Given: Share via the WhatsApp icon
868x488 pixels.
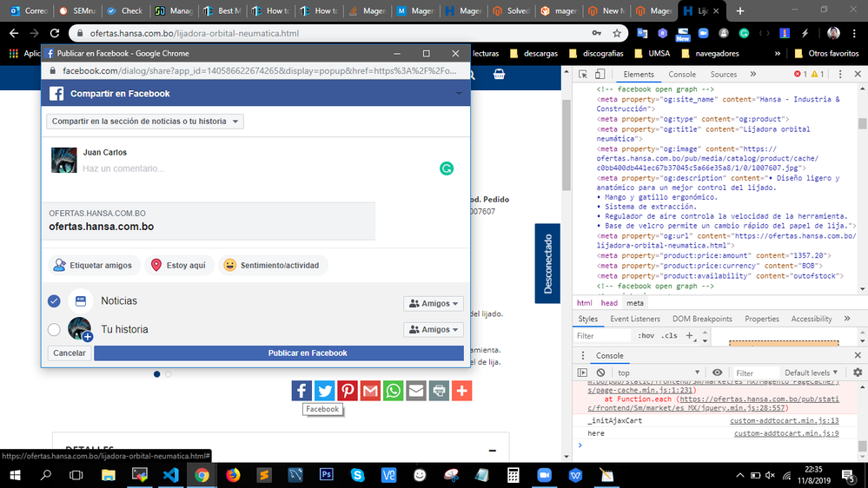Looking at the screenshot, I should click(x=394, y=391).
